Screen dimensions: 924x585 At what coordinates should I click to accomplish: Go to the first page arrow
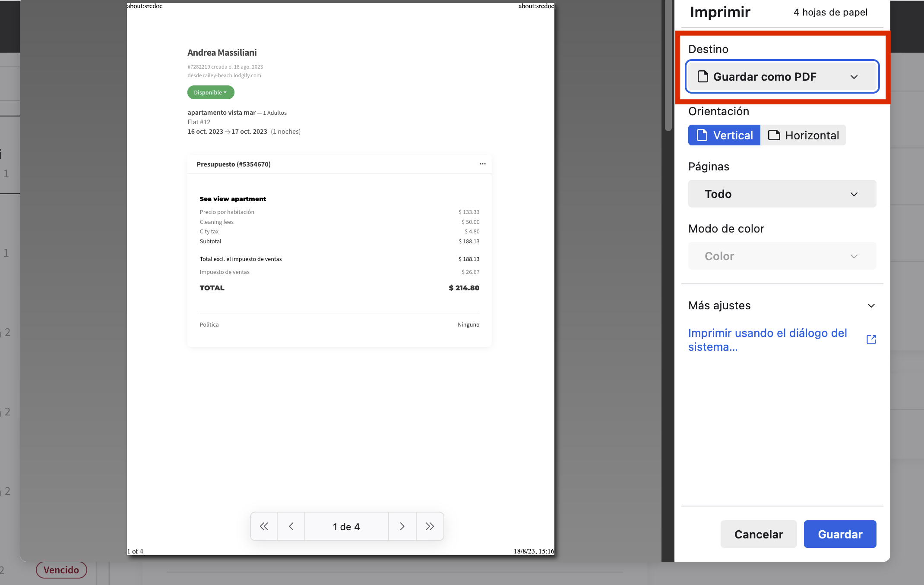click(264, 526)
